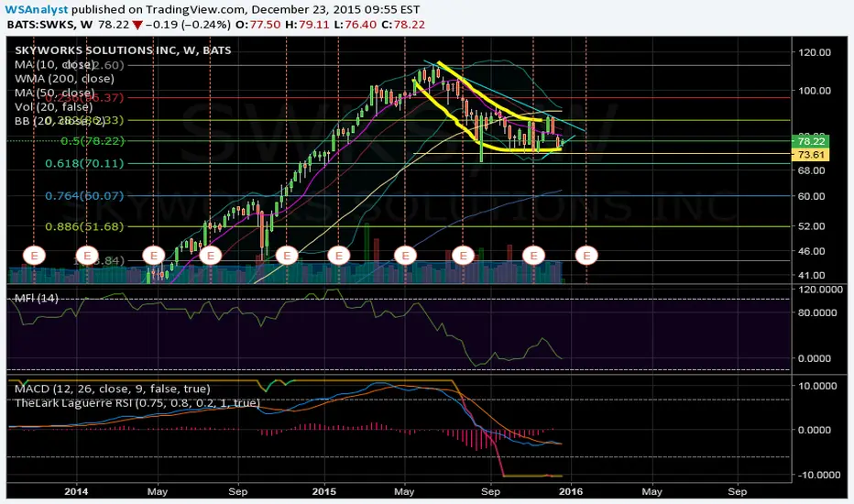
Task: Click the 46.00 price axis label
Action: (x=812, y=251)
